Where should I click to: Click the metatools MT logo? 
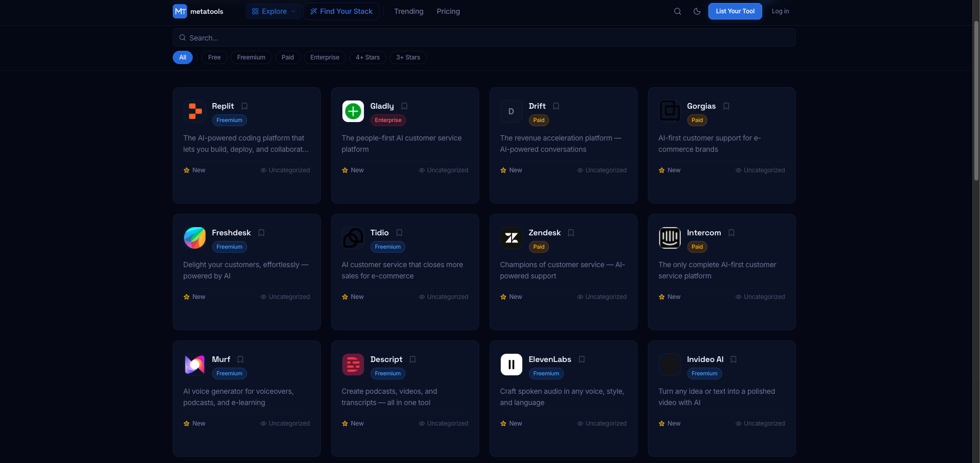180,11
